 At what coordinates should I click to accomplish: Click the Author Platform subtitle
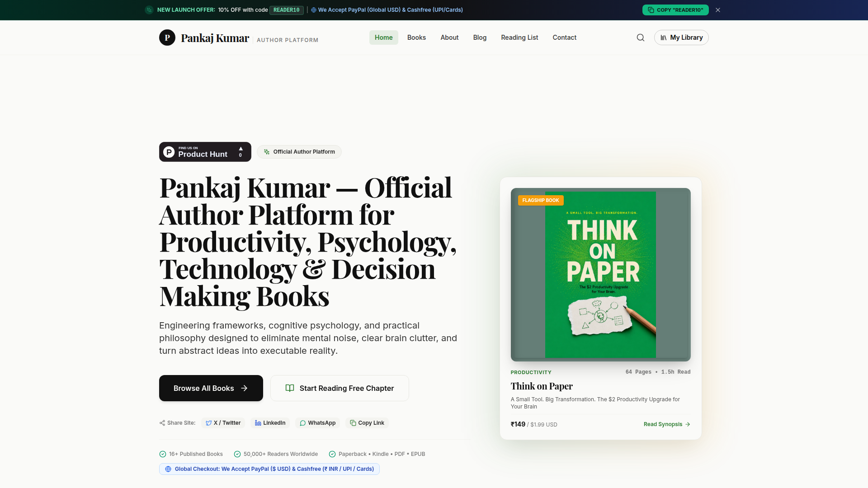click(x=288, y=40)
